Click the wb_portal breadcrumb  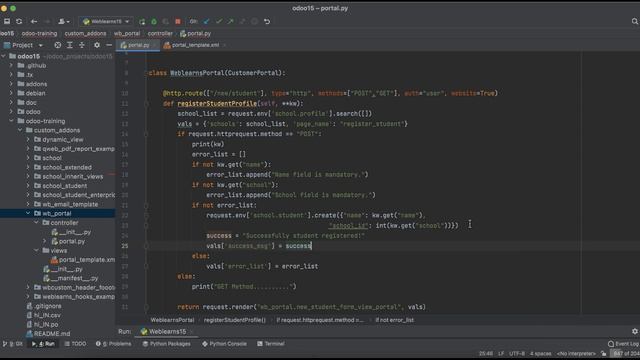tap(127, 33)
